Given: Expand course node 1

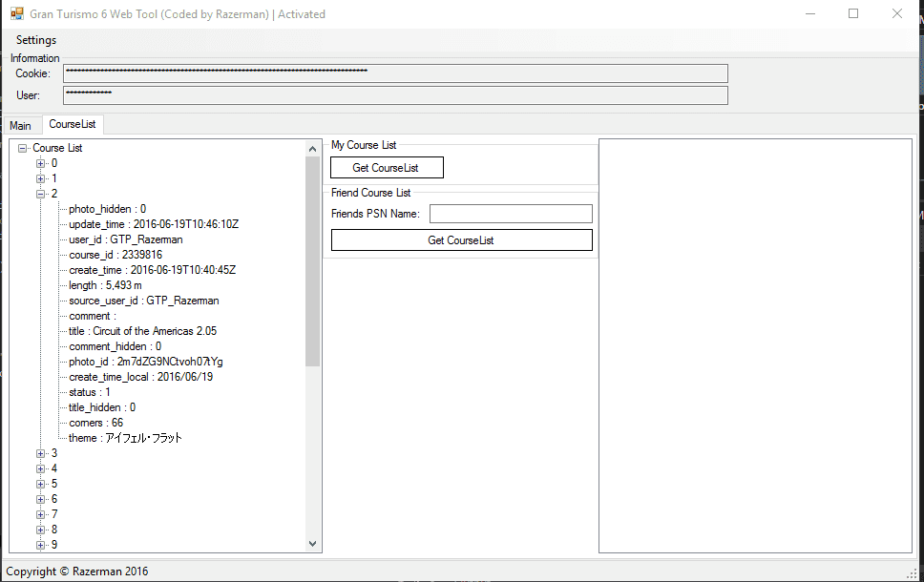Looking at the screenshot, I should click(x=41, y=179).
